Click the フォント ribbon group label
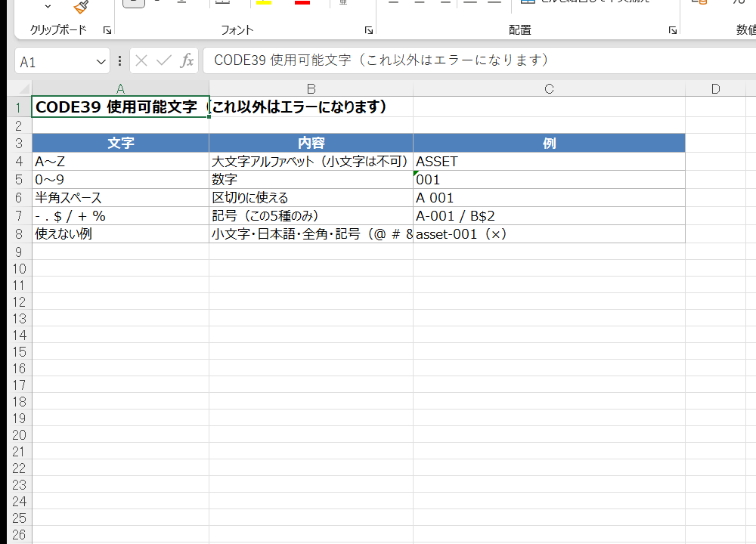The image size is (756, 544). click(x=237, y=30)
